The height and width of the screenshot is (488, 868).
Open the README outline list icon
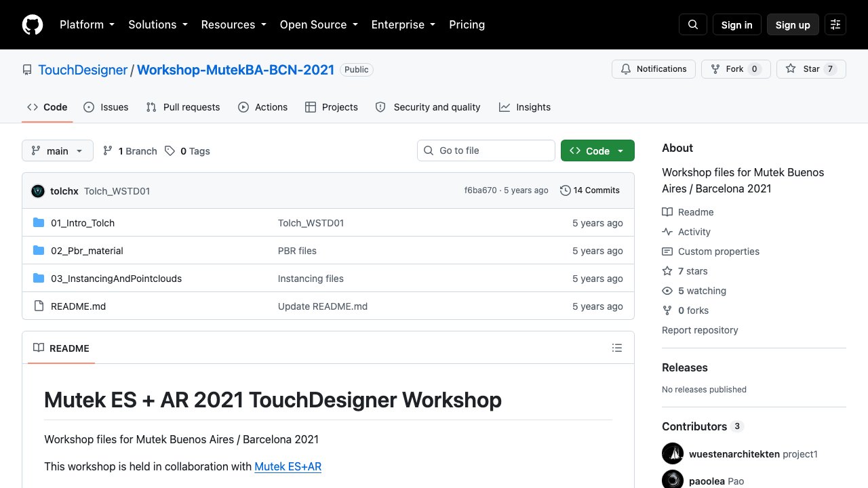[616, 348]
